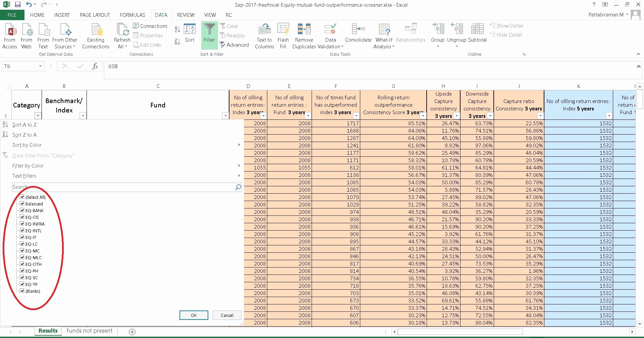The width and height of the screenshot is (644, 338).
Task: Click Sort A to Z ribbon icon
Action: tap(177, 30)
